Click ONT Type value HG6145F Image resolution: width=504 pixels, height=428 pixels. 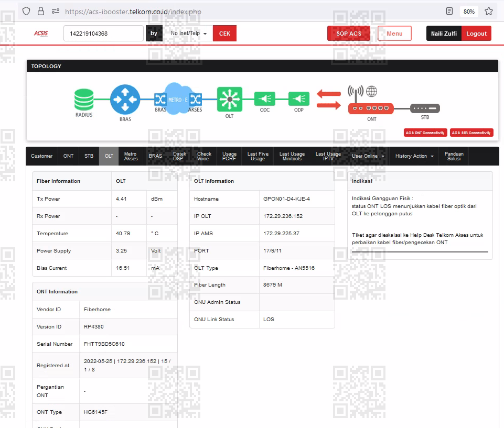tap(96, 412)
